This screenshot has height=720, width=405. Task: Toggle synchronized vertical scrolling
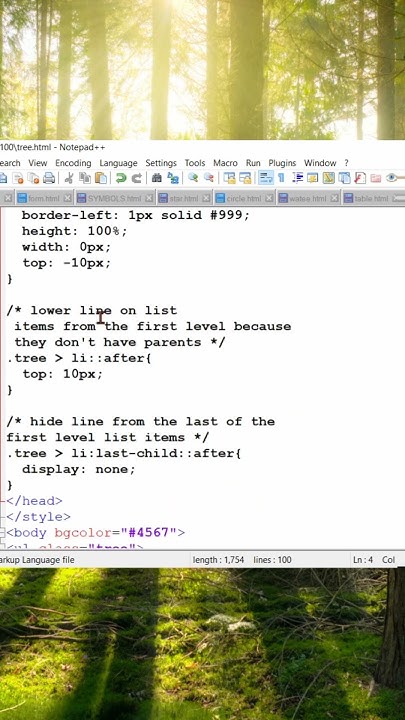click(x=229, y=178)
